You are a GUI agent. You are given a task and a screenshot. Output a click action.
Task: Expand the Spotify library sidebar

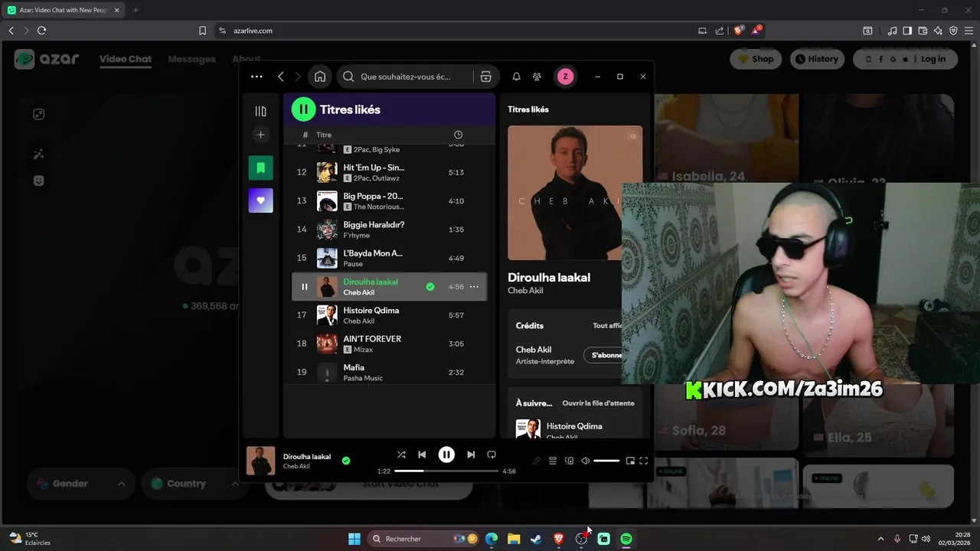[x=260, y=111]
